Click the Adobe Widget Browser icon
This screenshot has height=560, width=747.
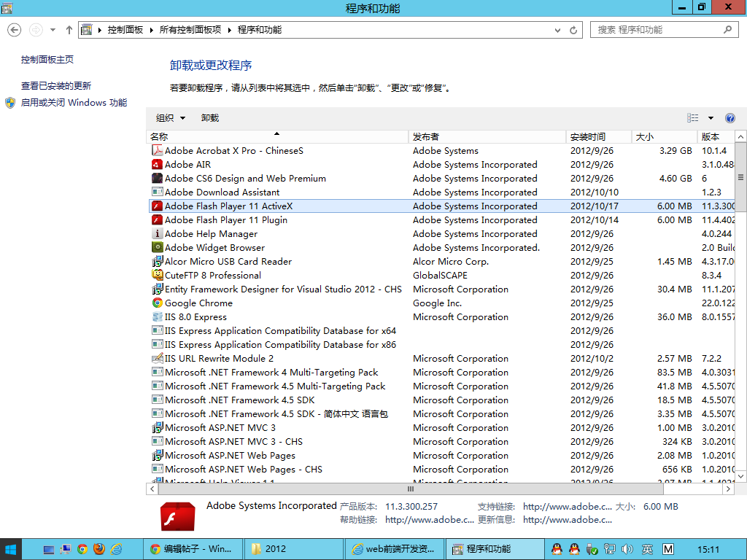(x=157, y=247)
